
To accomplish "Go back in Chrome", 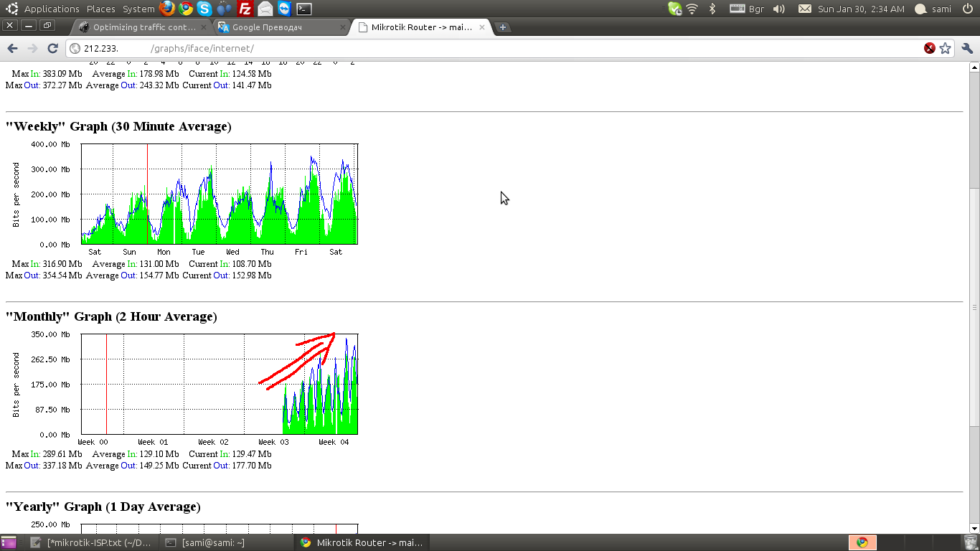I will pyautogui.click(x=12, y=48).
